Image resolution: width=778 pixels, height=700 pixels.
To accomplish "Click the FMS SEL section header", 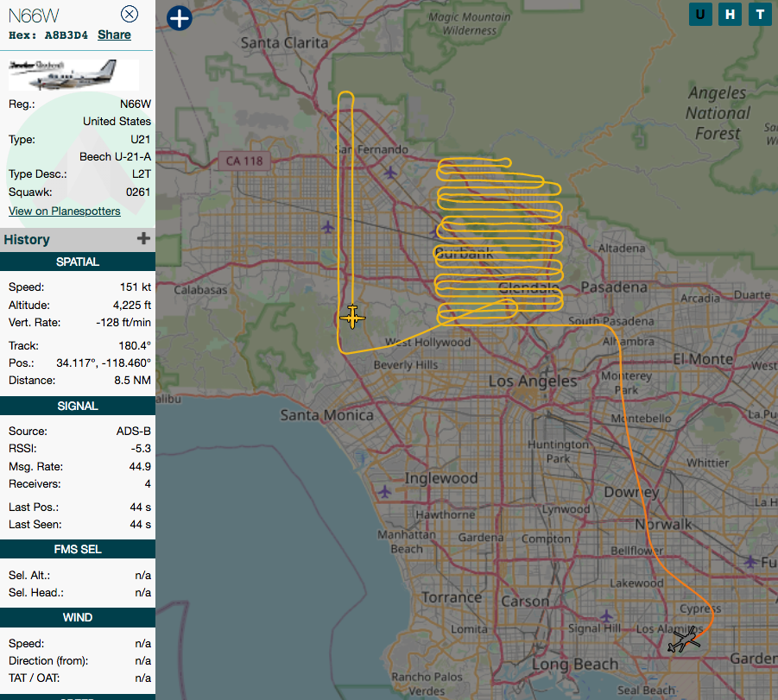I will pyautogui.click(x=78, y=549).
